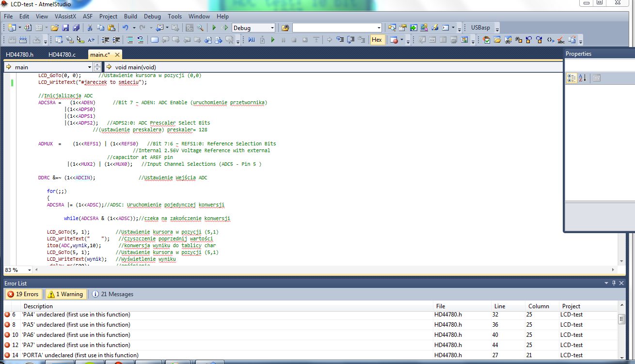Expand the main scope dropdown
The width and height of the screenshot is (635, 364).
(x=90, y=67)
